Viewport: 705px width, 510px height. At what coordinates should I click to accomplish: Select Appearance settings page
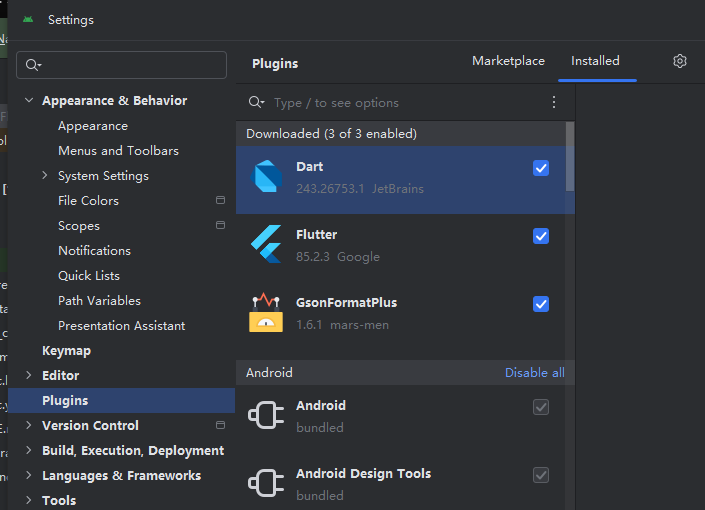point(93,126)
